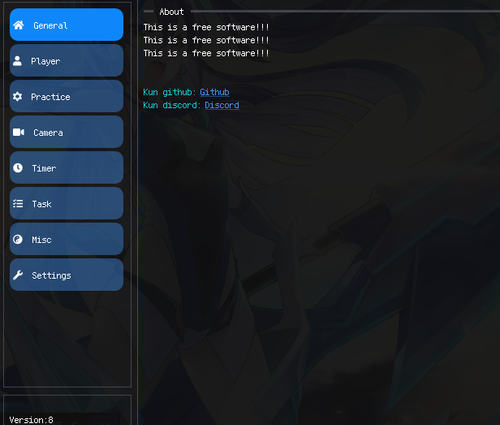Click the first 'This is a free software!!!' line
This screenshot has height=425, width=500.
click(206, 27)
